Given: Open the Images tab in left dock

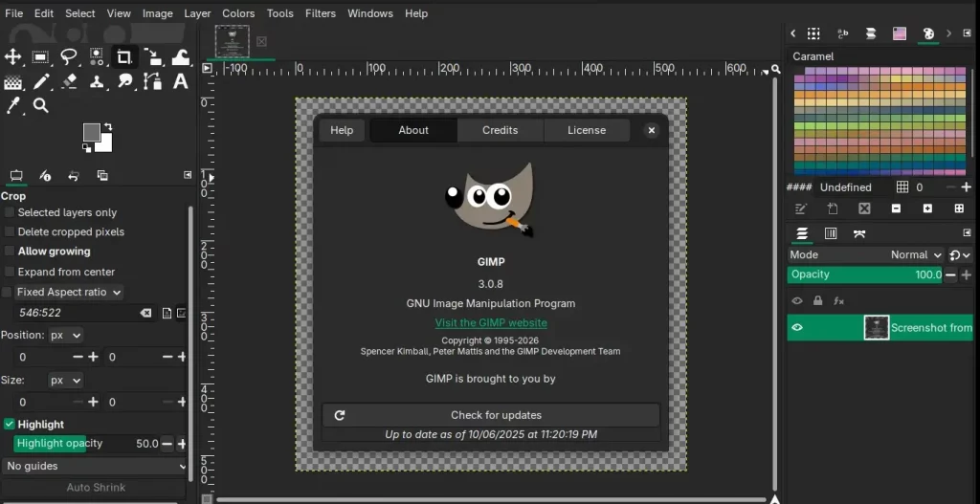Looking at the screenshot, I should (102, 176).
